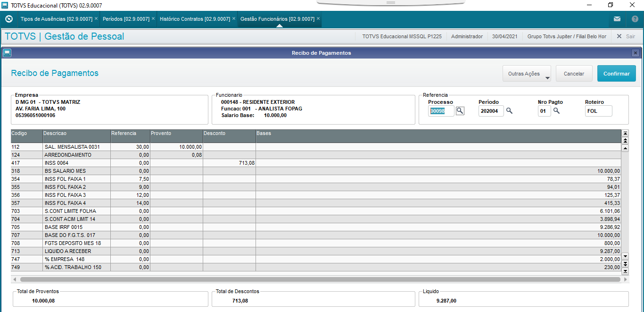This screenshot has width=644, height=312.
Task: Switch to Gestão Funcionários tab
Action: tap(277, 19)
